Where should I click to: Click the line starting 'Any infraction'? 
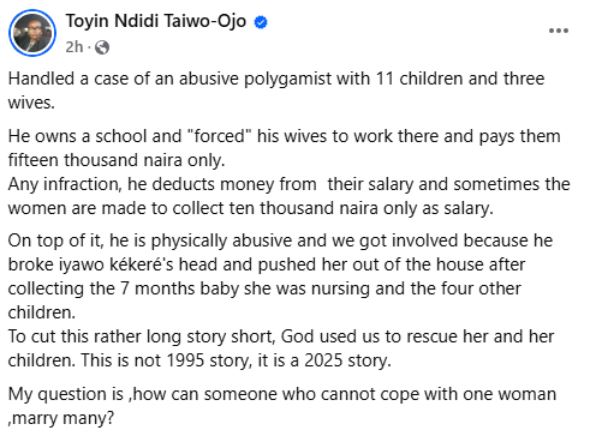point(289,184)
